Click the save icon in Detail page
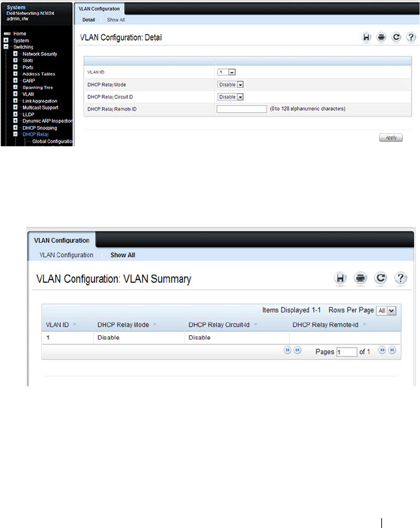 (x=366, y=37)
